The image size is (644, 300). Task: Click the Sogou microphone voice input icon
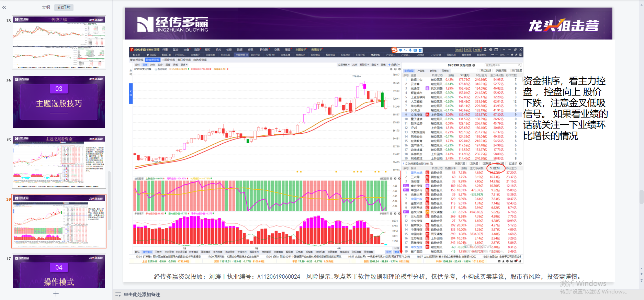point(410,50)
